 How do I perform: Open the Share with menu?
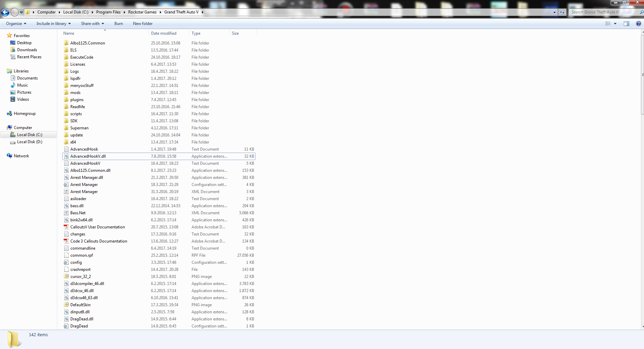pyautogui.click(x=93, y=24)
